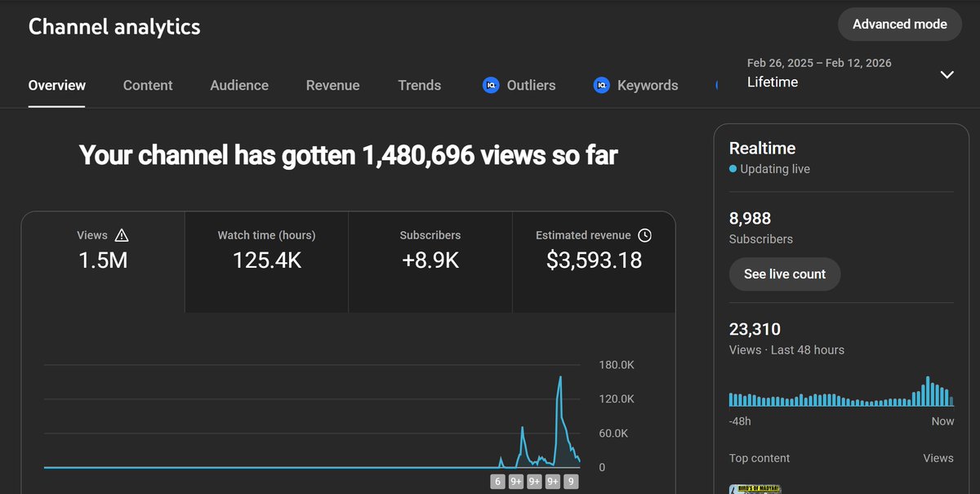980x494 pixels.
Task: Switch to the Overview tab
Action: (x=57, y=85)
